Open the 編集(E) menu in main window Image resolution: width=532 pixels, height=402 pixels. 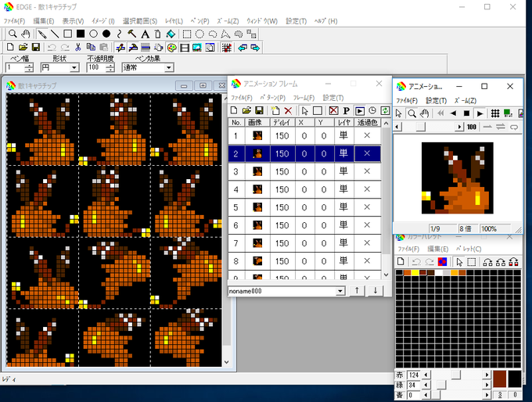point(44,21)
